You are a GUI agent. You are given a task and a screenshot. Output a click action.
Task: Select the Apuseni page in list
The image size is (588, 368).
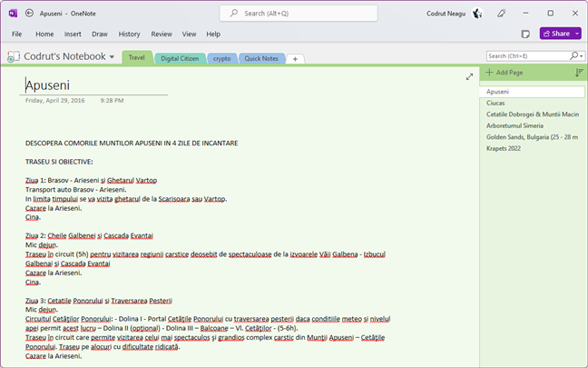[x=532, y=92]
